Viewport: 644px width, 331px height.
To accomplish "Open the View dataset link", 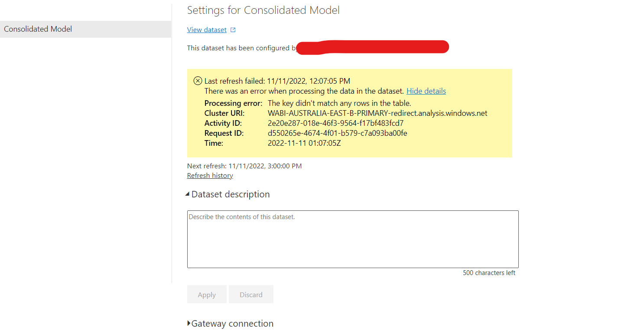I will tap(207, 30).
